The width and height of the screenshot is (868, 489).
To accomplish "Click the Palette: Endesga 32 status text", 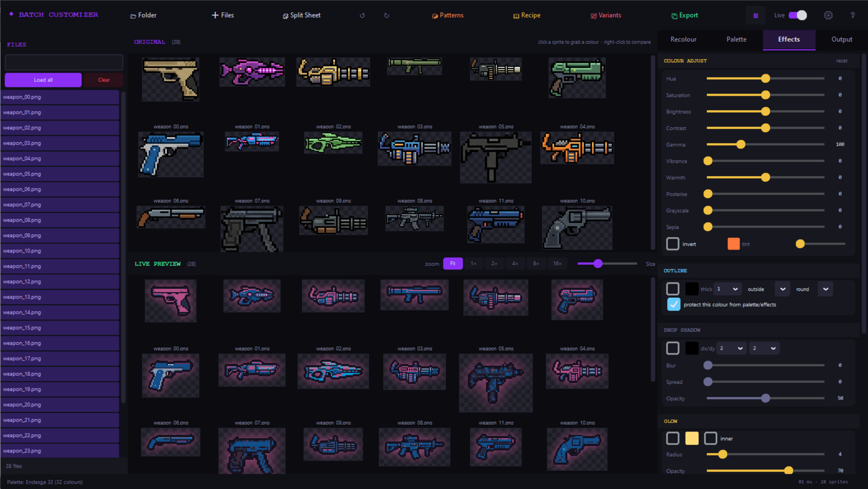I will pyautogui.click(x=45, y=482).
